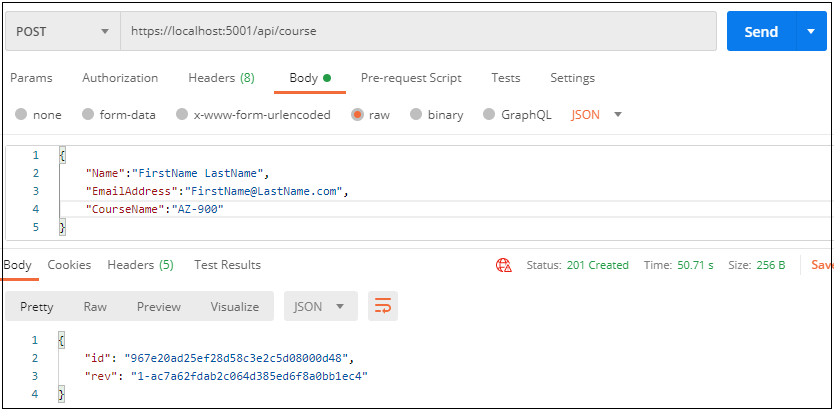Open the request body JSON format dropdown
The height and width of the screenshot is (412, 834).
(x=597, y=115)
